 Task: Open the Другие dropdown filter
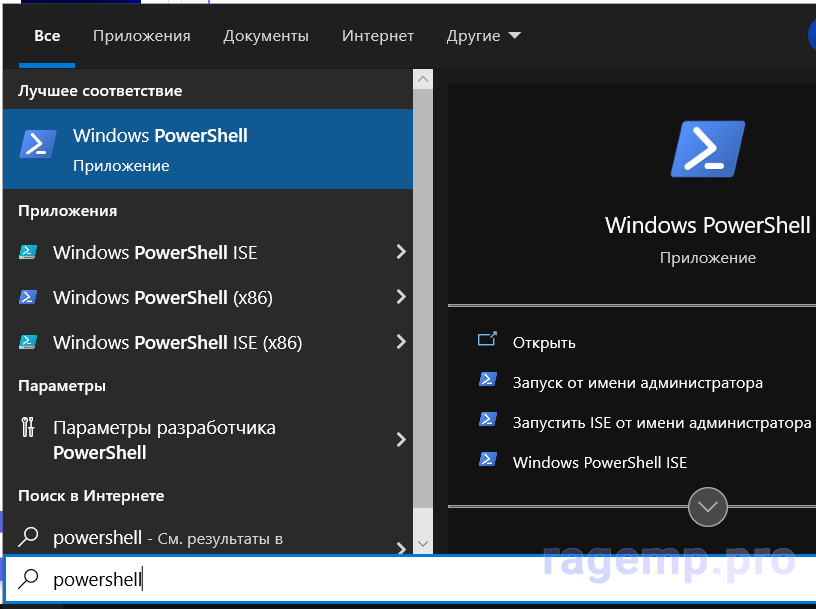click(484, 36)
